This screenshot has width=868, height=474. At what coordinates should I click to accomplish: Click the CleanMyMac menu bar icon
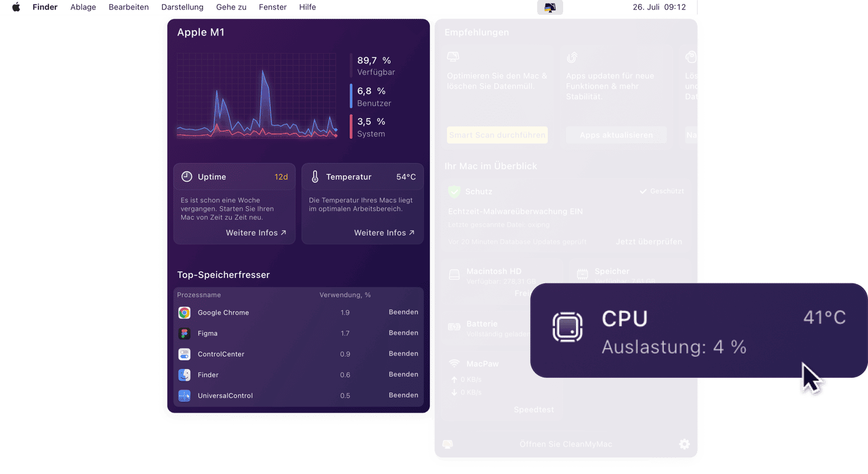point(550,7)
